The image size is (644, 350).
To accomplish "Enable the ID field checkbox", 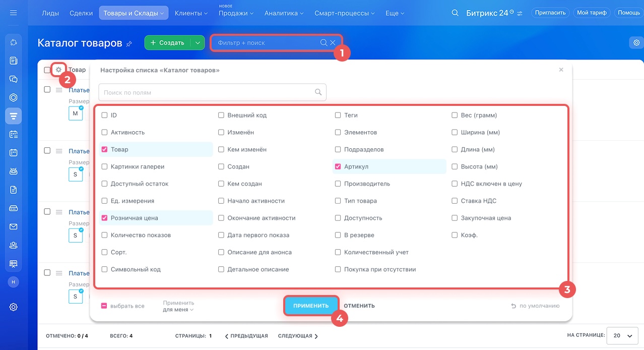I will [104, 115].
